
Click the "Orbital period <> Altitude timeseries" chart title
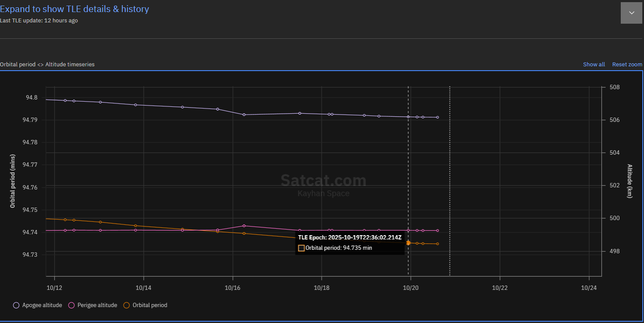pos(47,65)
